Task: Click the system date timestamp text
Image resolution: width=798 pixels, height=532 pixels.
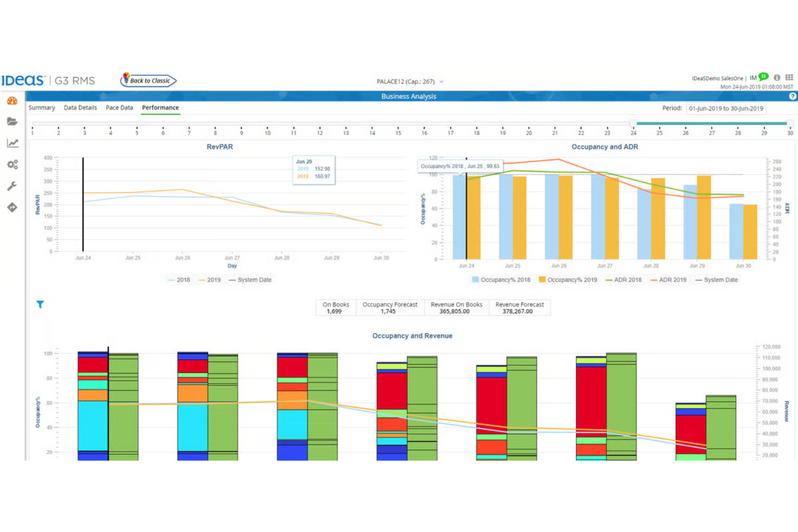Action: 756,87
